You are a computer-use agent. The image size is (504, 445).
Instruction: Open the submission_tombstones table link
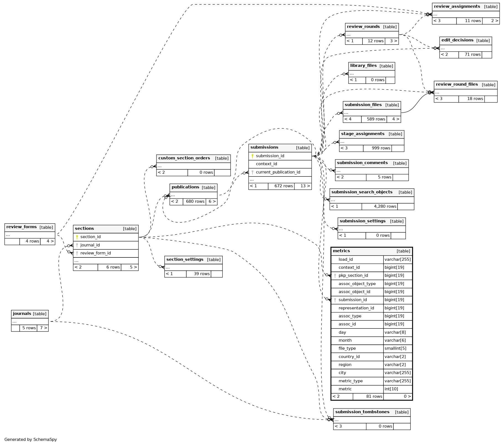click(x=362, y=412)
